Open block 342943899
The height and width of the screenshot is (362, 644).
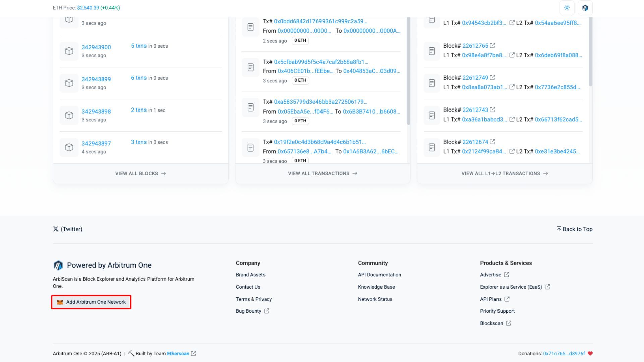click(96, 79)
